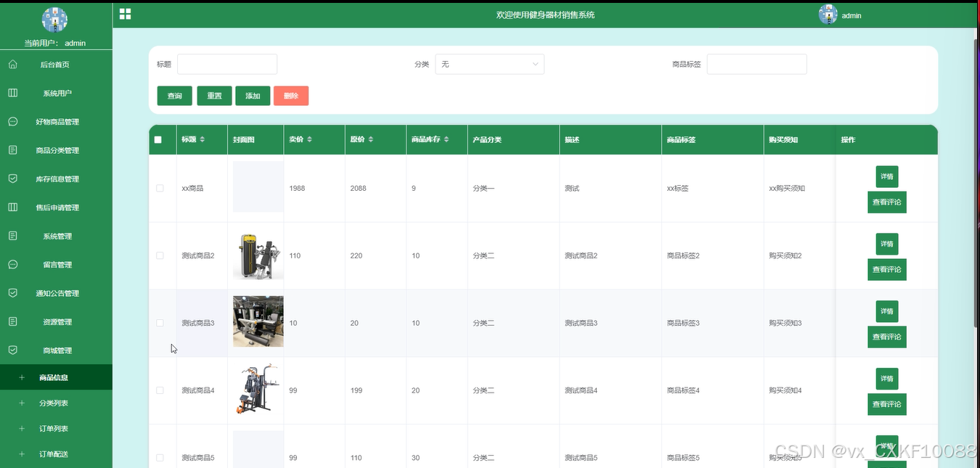The image size is (980, 468).
Task: Collapse 商城管理 sidebar menu
Action: [x=56, y=350]
